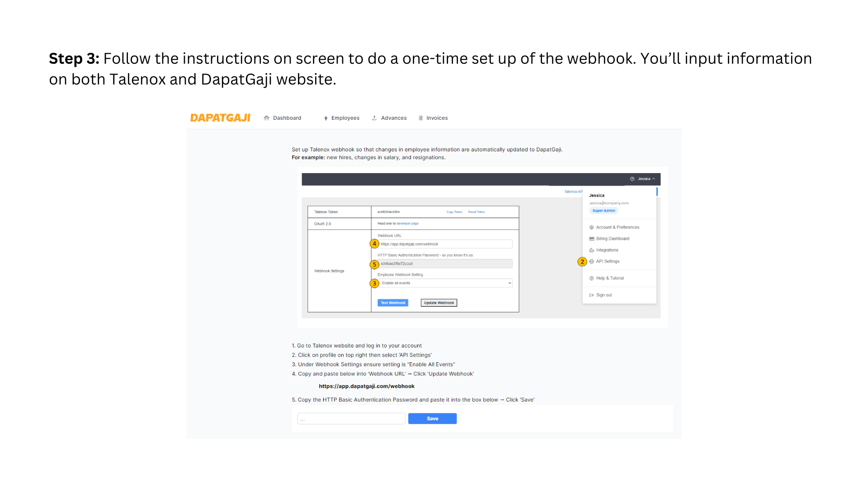Click the Sign out icon

pyautogui.click(x=592, y=295)
